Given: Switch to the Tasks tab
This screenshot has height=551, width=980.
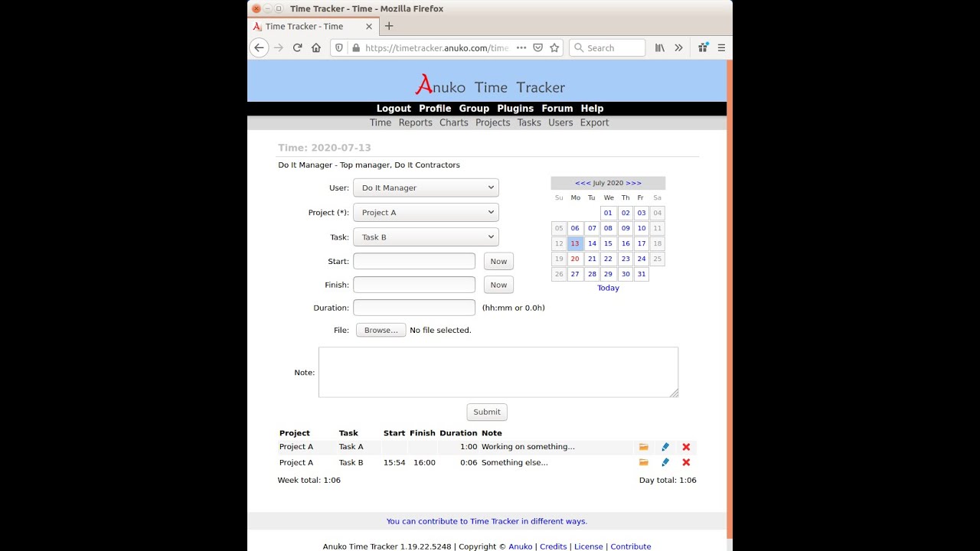Looking at the screenshot, I should 529,122.
